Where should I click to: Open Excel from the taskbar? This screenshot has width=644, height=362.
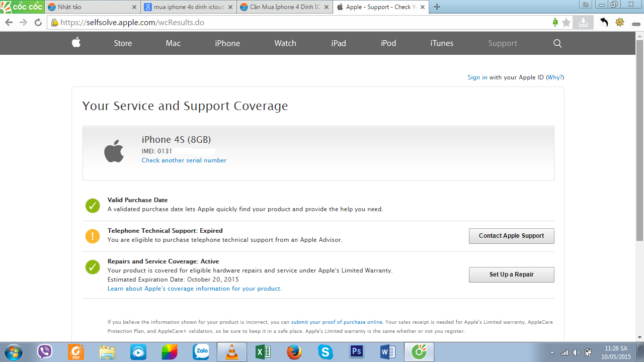(263, 352)
